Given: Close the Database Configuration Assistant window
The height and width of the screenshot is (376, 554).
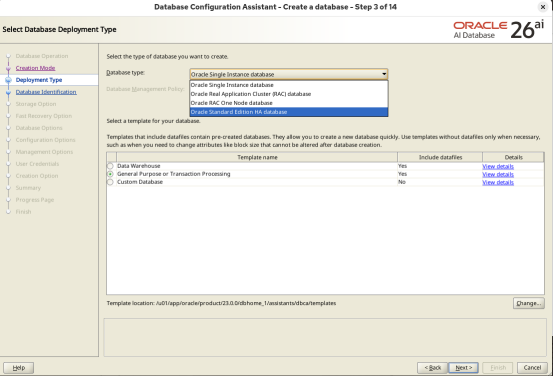Looking at the screenshot, I should [x=543, y=7].
